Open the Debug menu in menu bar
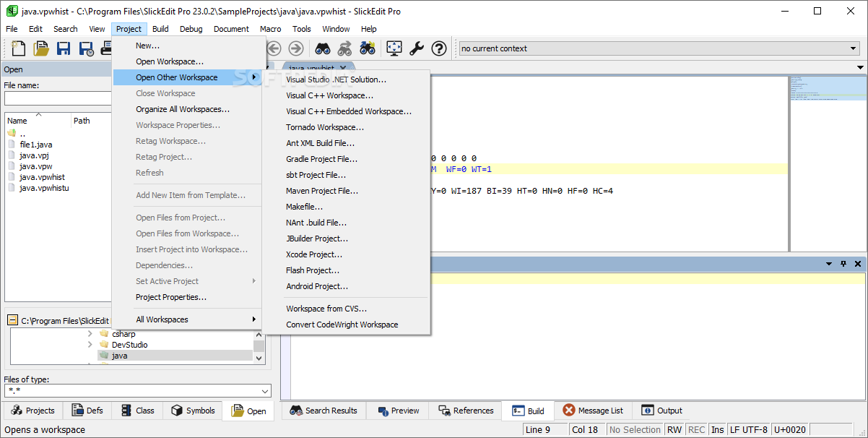Viewport: 868px width, 438px height. [x=191, y=29]
